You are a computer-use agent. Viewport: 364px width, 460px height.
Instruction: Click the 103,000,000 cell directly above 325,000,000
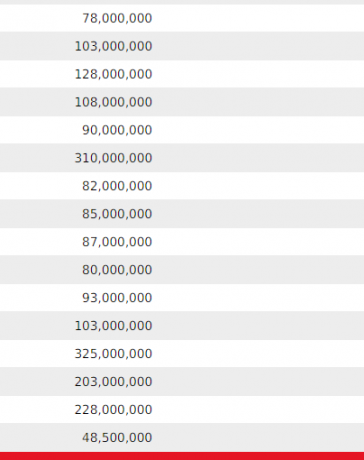(x=113, y=326)
